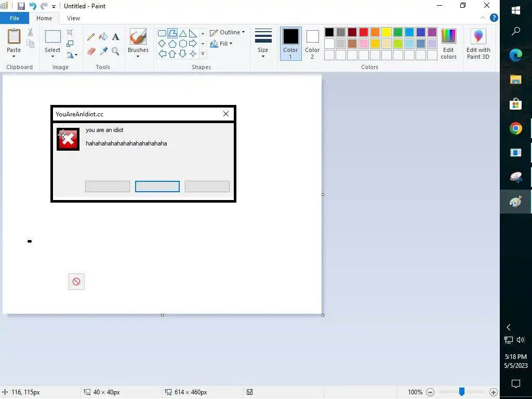Select the Magnifier tool

pos(115,51)
